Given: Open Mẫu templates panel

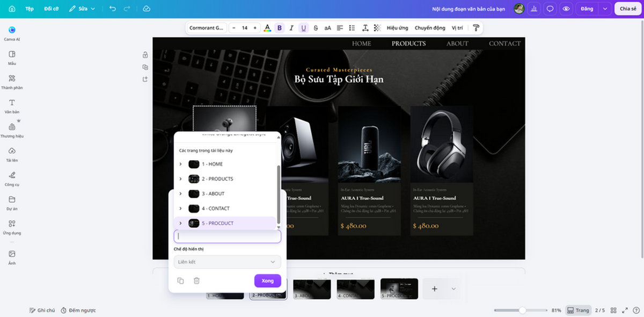Looking at the screenshot, I should 12,57.
